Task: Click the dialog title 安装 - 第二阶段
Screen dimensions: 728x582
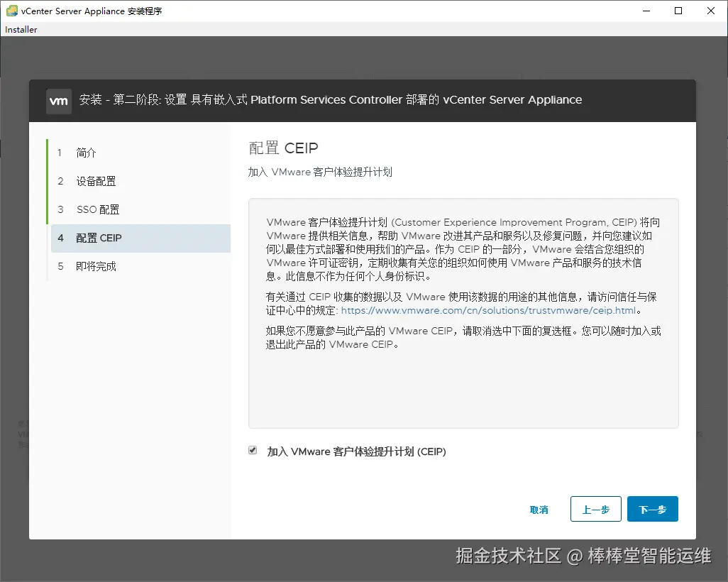Action: [x=330, y=100]
